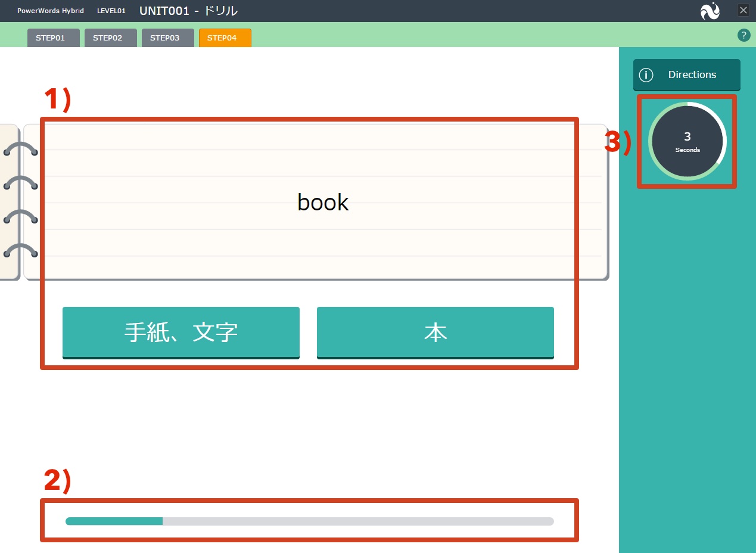The height and width of the screenshot is (553, 756).
Task: Click the circular countdown timer
Action: click(687, 142)
